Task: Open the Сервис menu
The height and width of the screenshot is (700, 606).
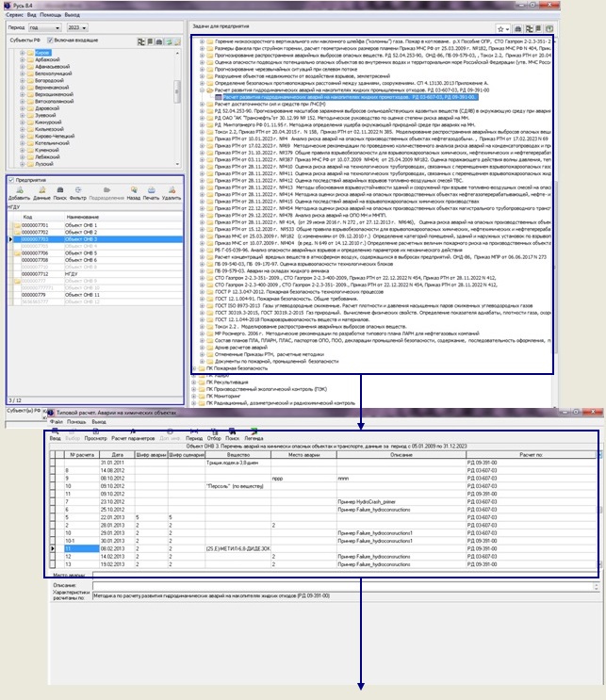Action: point(14,16)
